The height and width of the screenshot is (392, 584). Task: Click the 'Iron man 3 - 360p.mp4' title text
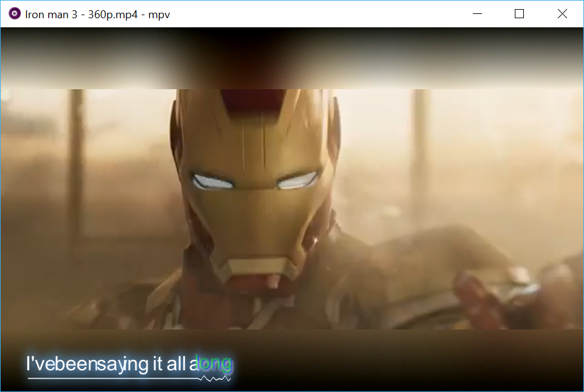coord(97,14)
